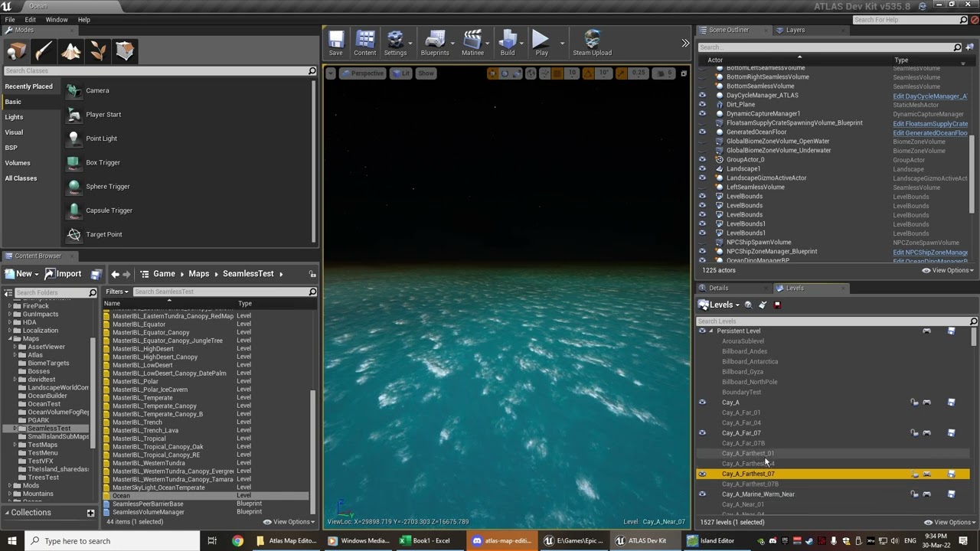Toggle visibility eye of Cay_A level

point(702,403)
